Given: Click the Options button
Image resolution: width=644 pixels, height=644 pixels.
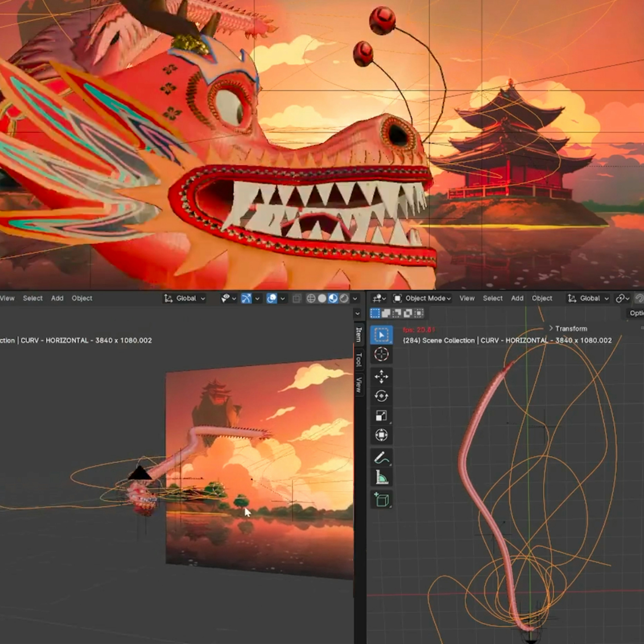Looking at the screenshot, I should [x=636, y=313].
